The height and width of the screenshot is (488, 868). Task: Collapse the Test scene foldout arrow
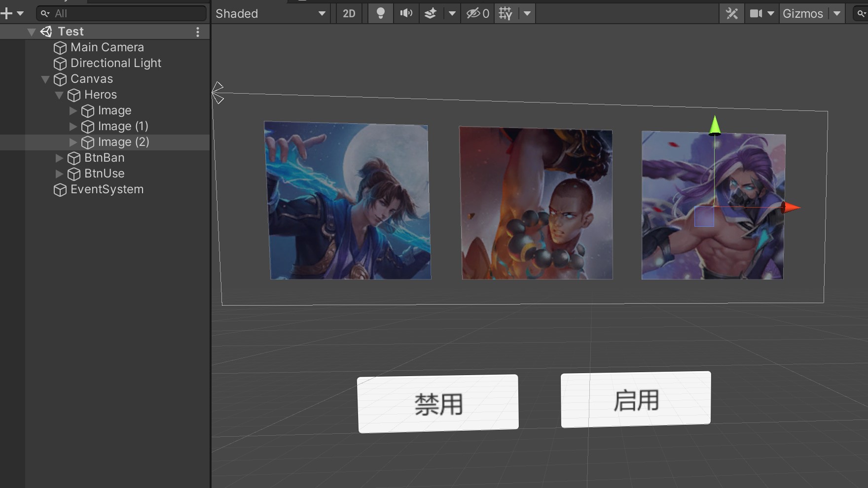31,32
